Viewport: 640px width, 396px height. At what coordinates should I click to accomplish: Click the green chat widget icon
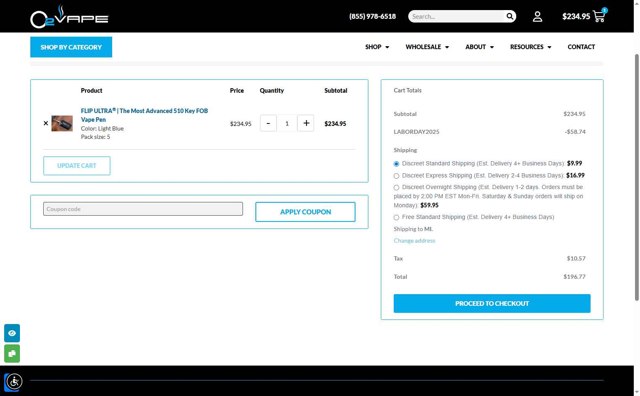[12, 354]
